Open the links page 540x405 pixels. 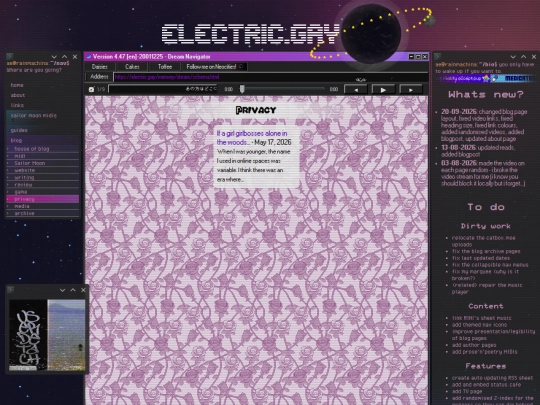pyautogui.click(x=17, y=105)
